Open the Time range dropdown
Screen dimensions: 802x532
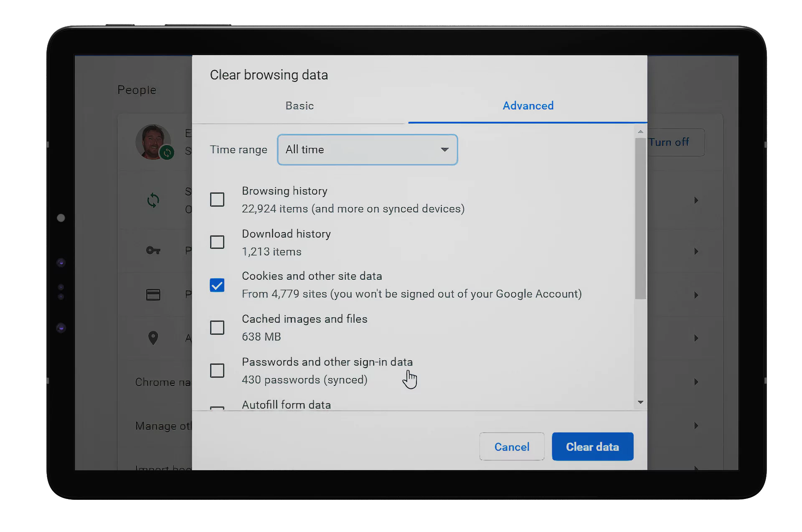click(367, 149)
